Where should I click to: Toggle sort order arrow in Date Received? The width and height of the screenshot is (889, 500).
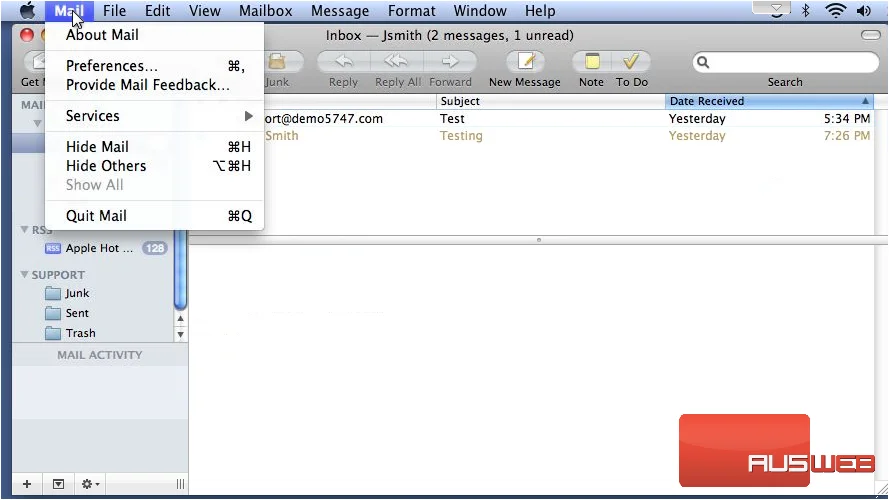865,101
